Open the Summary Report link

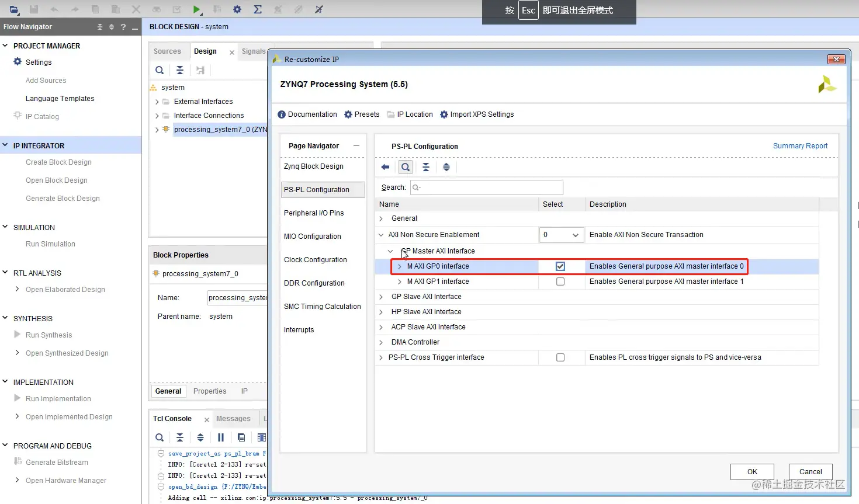point(800,146)
